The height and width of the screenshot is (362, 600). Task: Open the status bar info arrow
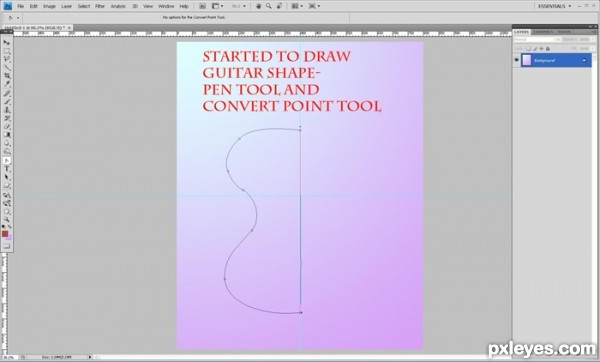[90, 357]
